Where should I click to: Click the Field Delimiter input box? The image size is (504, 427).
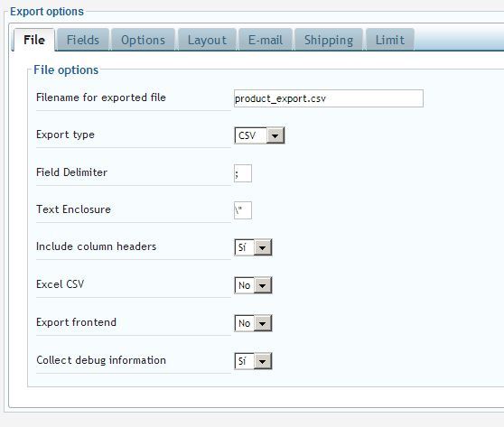click(x=243, y=173)
